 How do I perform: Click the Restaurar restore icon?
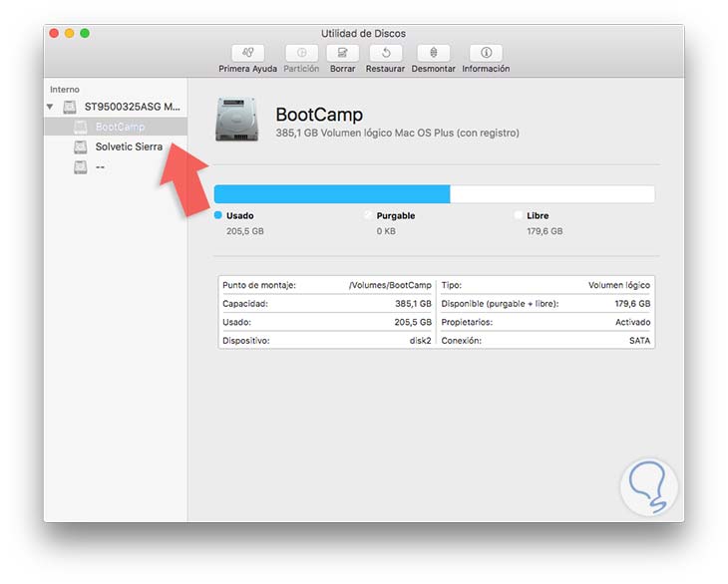click(385, 53)
